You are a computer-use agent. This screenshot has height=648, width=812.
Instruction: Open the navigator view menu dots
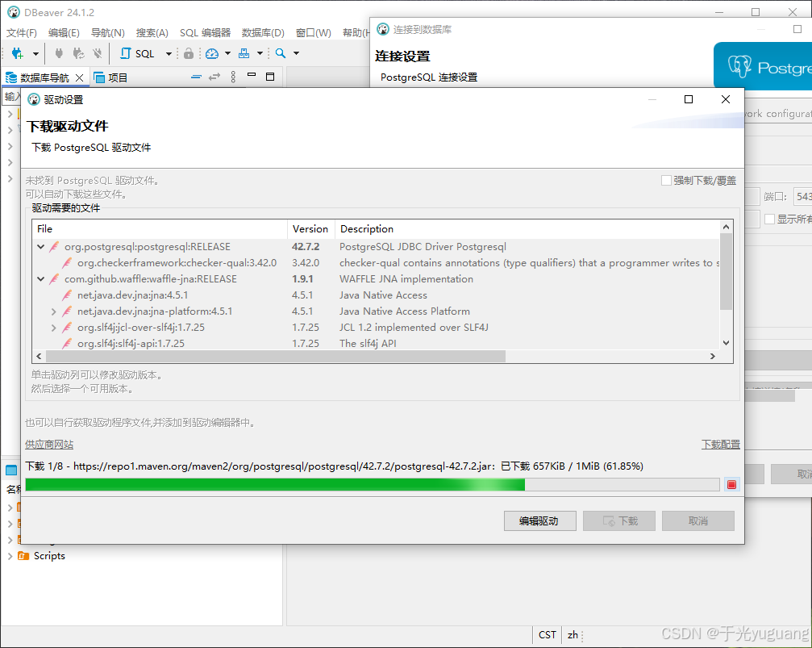(x=233, y=77)
